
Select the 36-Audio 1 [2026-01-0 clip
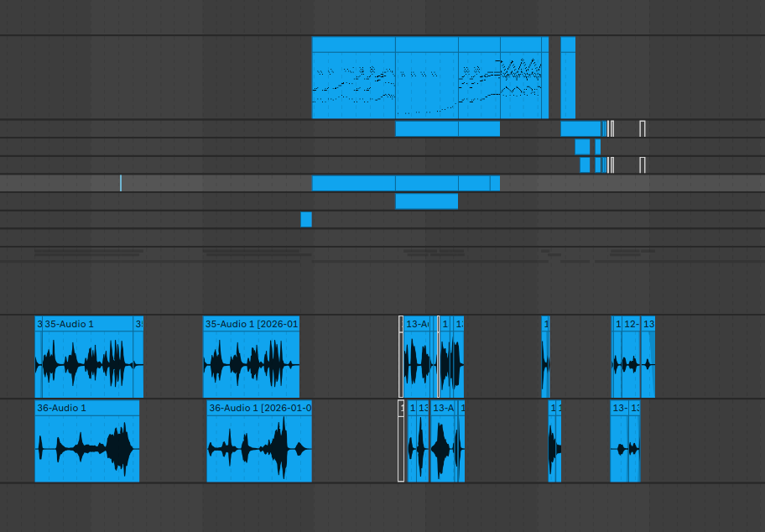point(259,441)
